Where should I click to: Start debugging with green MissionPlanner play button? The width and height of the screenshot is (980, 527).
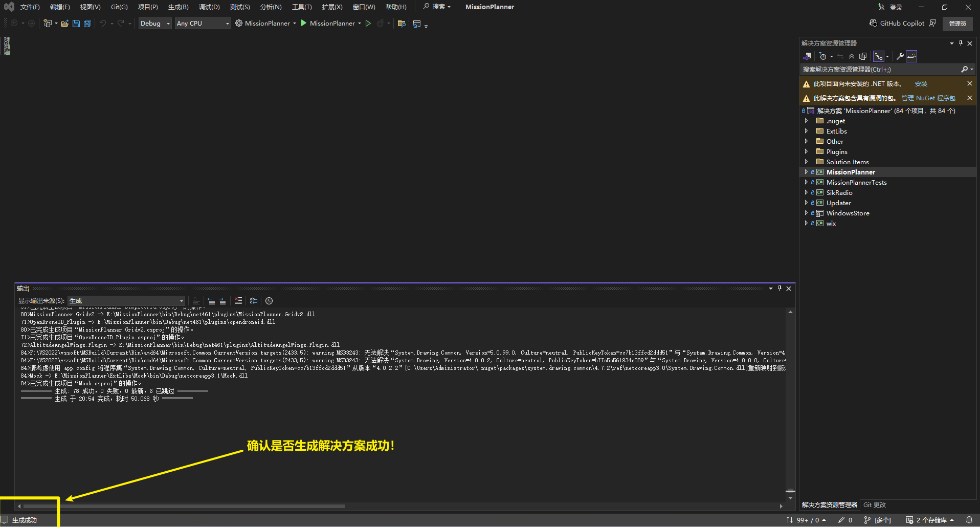pyautogui.click(x=304, y=23)
